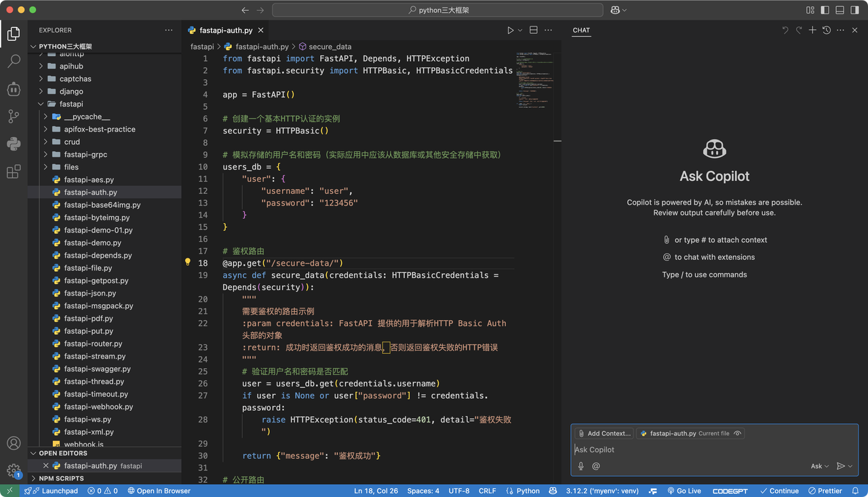Expand the captchas folder
Viewport: 868px width, 497px height.
point(104,79)
